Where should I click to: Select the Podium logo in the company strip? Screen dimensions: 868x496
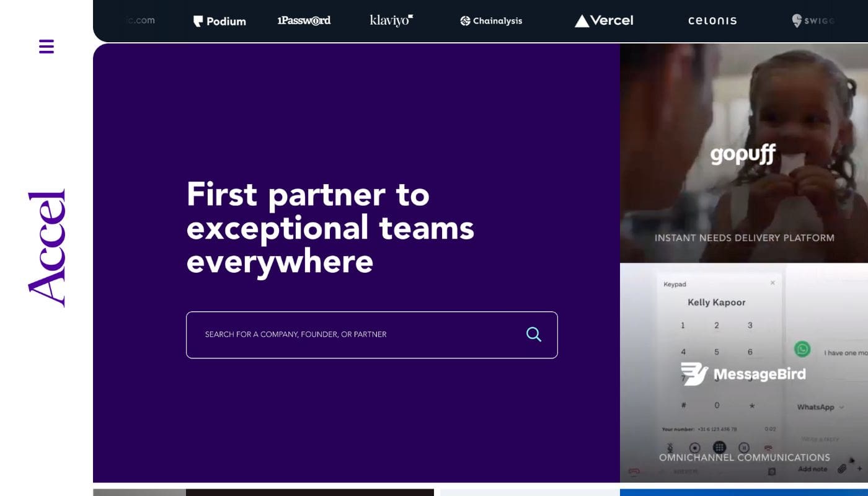click(x=219, y=21)
